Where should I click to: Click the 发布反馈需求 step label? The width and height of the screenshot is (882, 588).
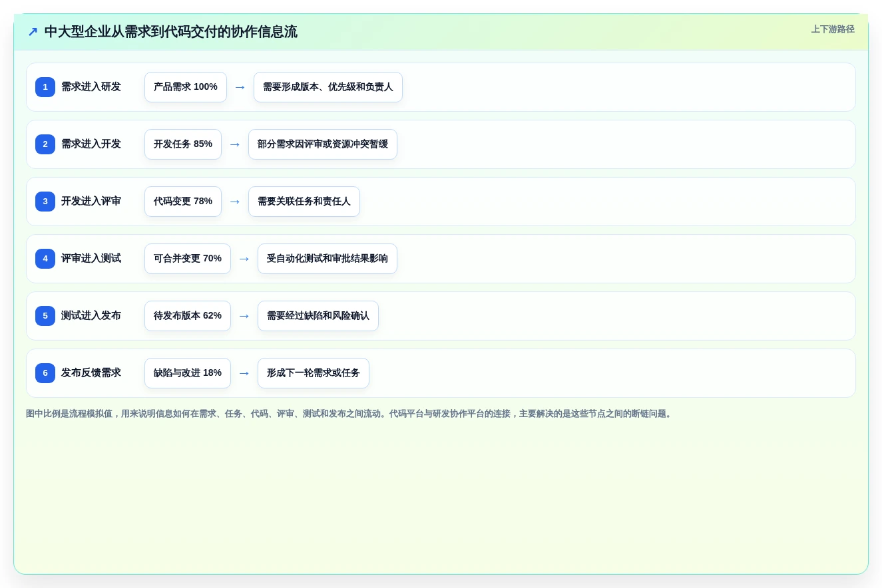point(91,373)
